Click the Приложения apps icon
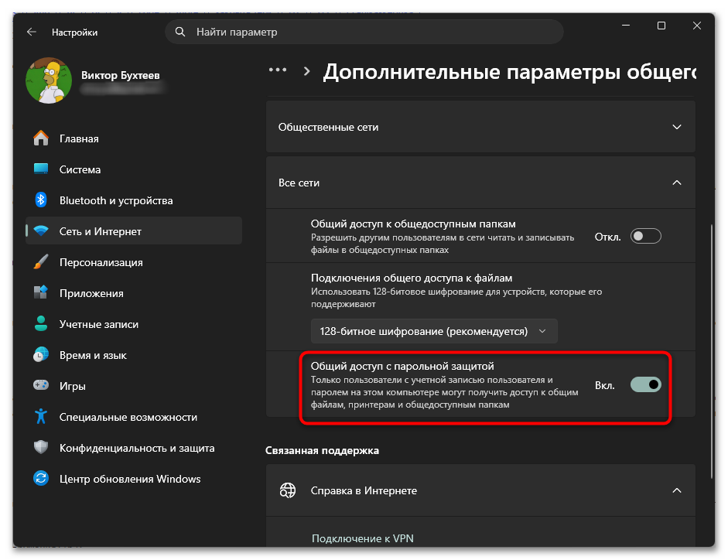 point(41,292)
